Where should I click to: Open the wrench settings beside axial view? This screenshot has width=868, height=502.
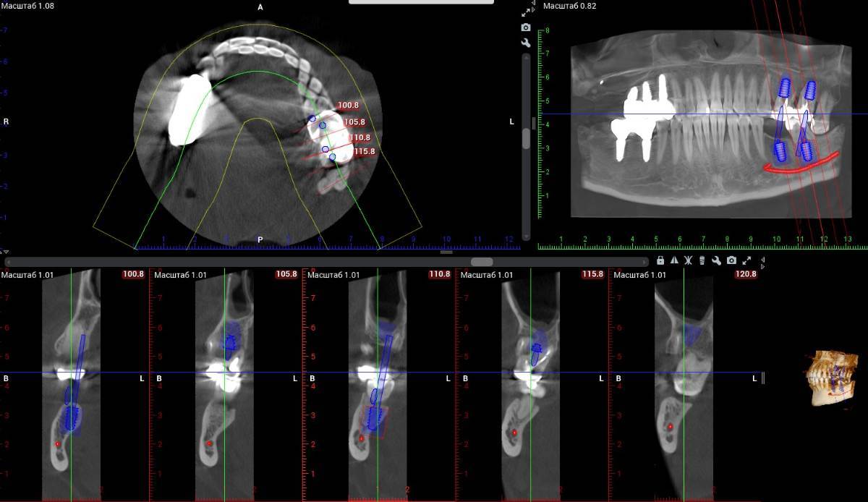coord(526,43)
